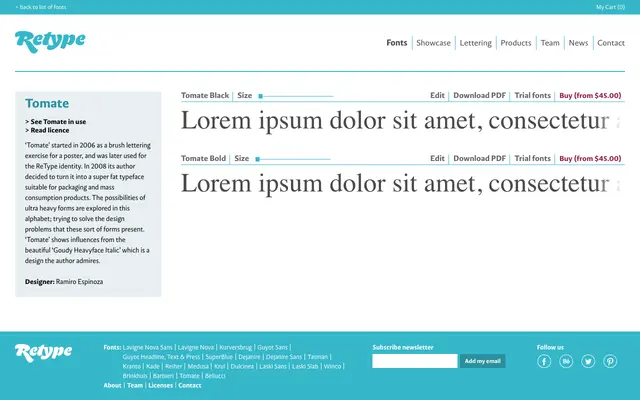Buy Tomate Bold from $45.00

point(590,158)
